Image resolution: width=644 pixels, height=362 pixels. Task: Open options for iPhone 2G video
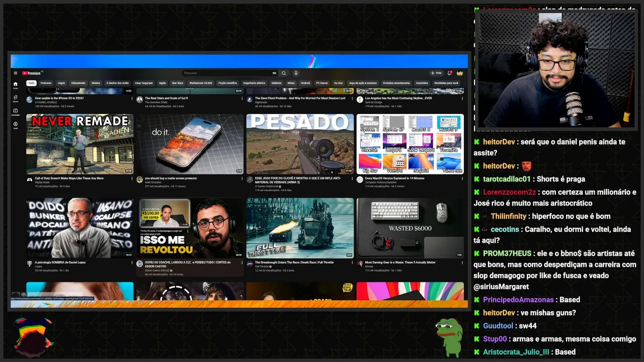point(132,99)
